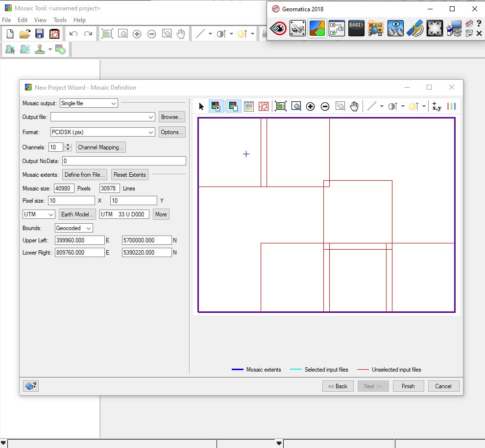Screen dimensions: 485x448
Task: Open Mosaic output Single file dropdown
Action: [89, 103]
